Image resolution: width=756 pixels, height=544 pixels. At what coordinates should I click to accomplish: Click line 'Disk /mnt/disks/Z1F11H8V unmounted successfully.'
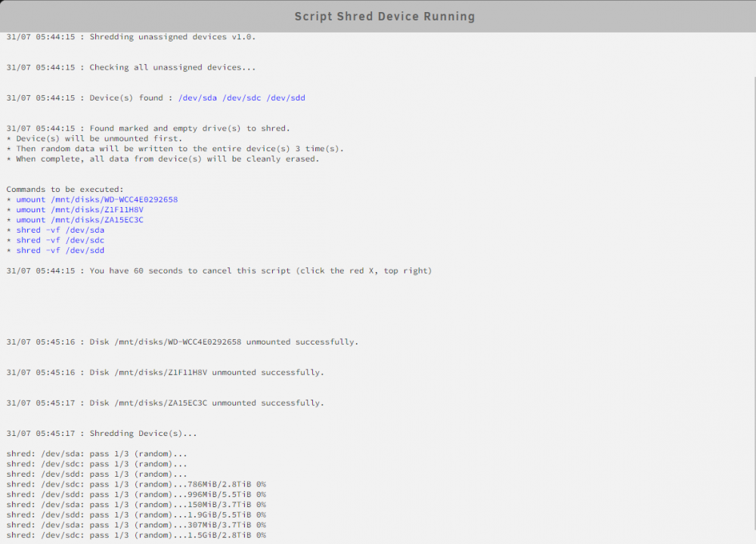(x=165, y=372)
